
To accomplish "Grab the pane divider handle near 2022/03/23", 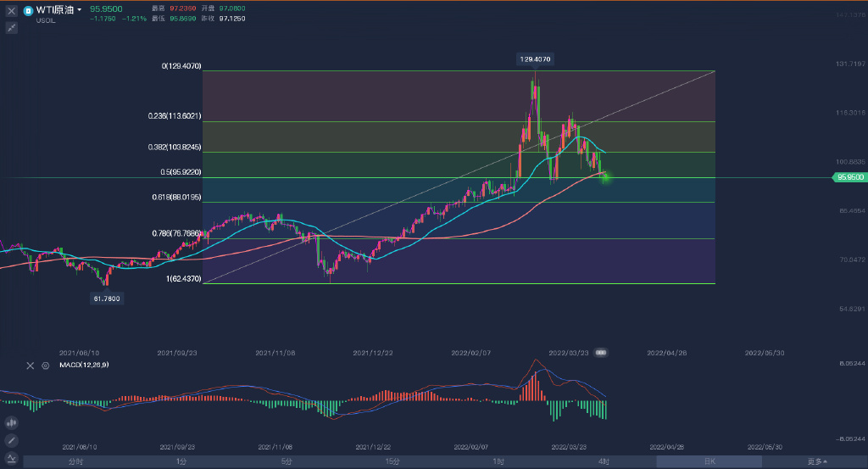I will coord(601,353).
